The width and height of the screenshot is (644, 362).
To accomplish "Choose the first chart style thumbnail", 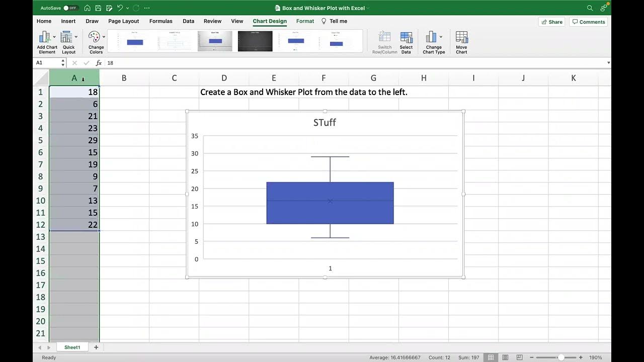I will 135,41.
